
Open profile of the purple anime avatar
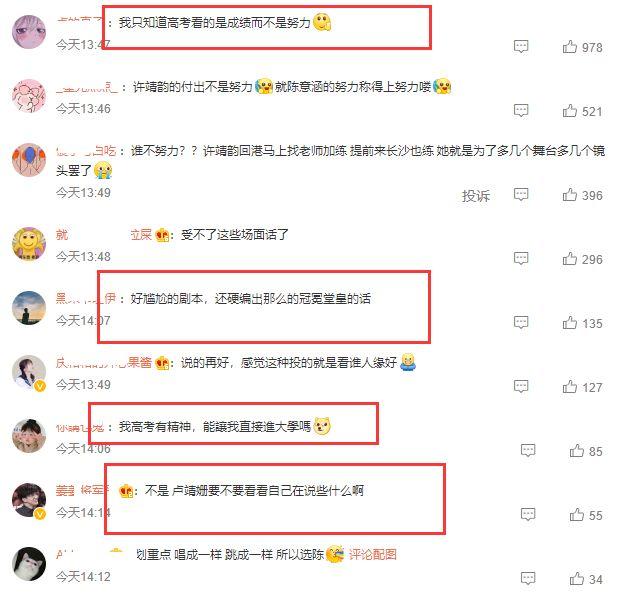29,32
